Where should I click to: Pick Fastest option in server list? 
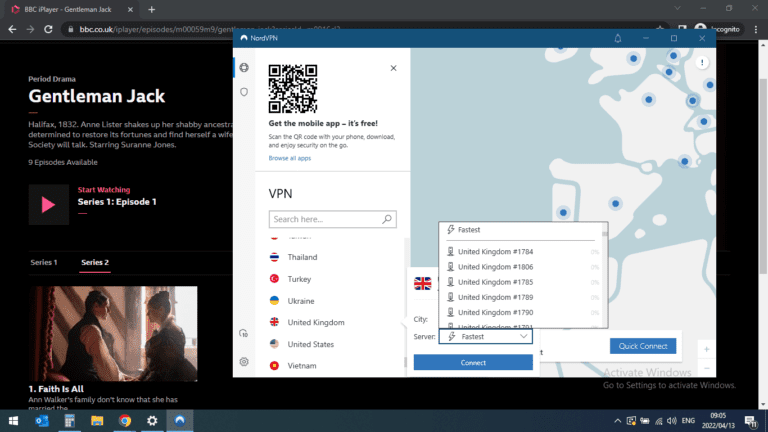point(470,230)
